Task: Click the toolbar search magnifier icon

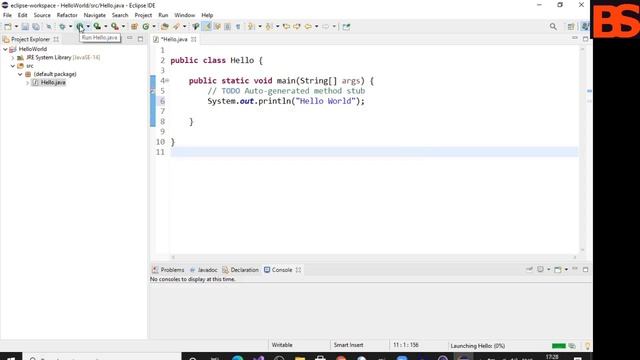Action: coord(553,27)
